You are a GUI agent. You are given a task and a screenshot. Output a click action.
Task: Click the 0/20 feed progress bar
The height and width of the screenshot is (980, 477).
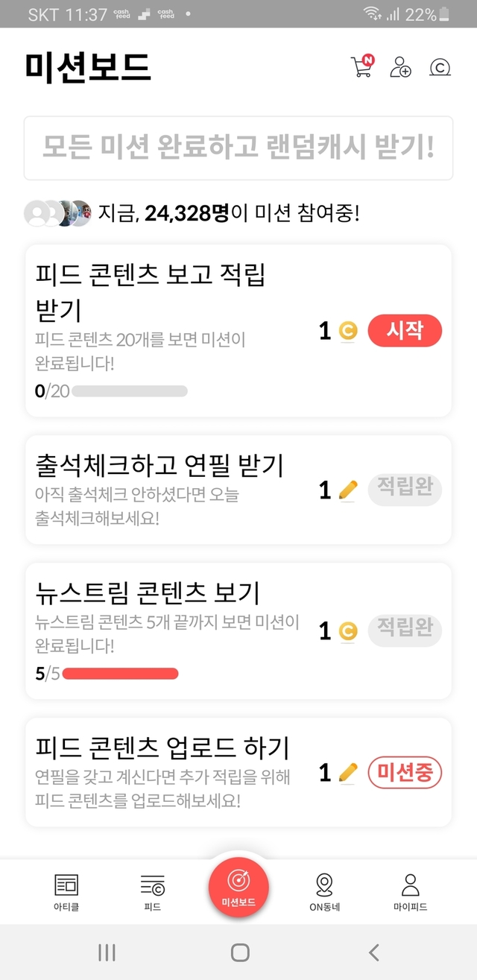(x=129, y=391)
